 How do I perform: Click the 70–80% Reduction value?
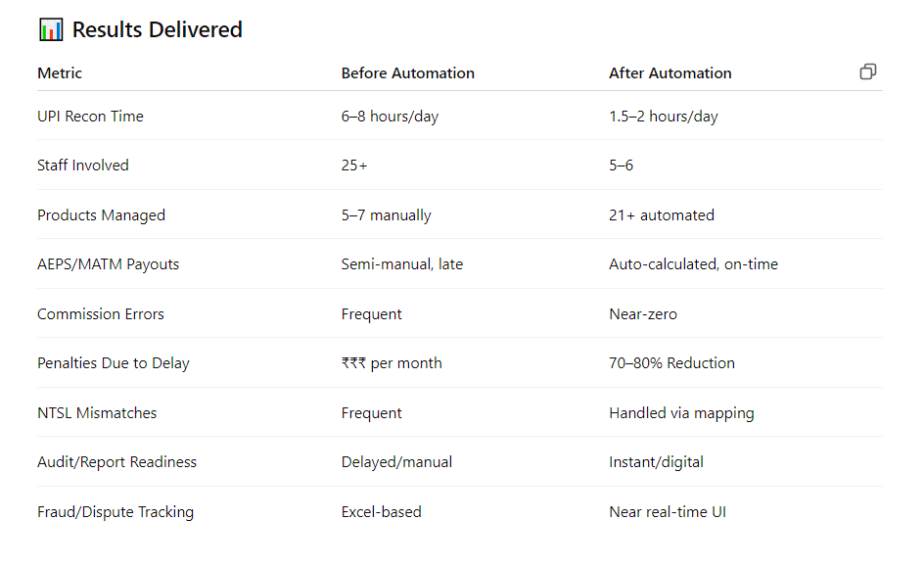click(x=671, y=363)
